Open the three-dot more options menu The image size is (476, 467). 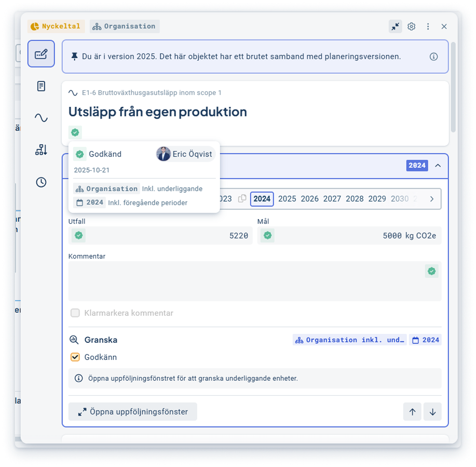point(428,26)
